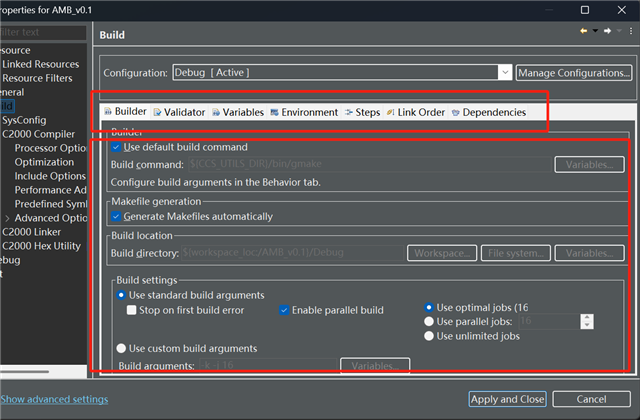
Task: Click the back navigation arrow icon
Action: tap(584, 32)
